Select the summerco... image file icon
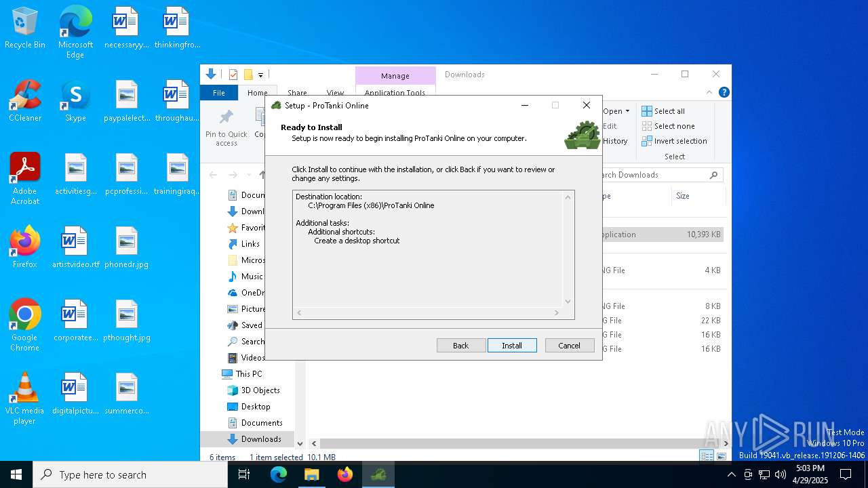The image size is (868, 488). (x=126, y=394)
